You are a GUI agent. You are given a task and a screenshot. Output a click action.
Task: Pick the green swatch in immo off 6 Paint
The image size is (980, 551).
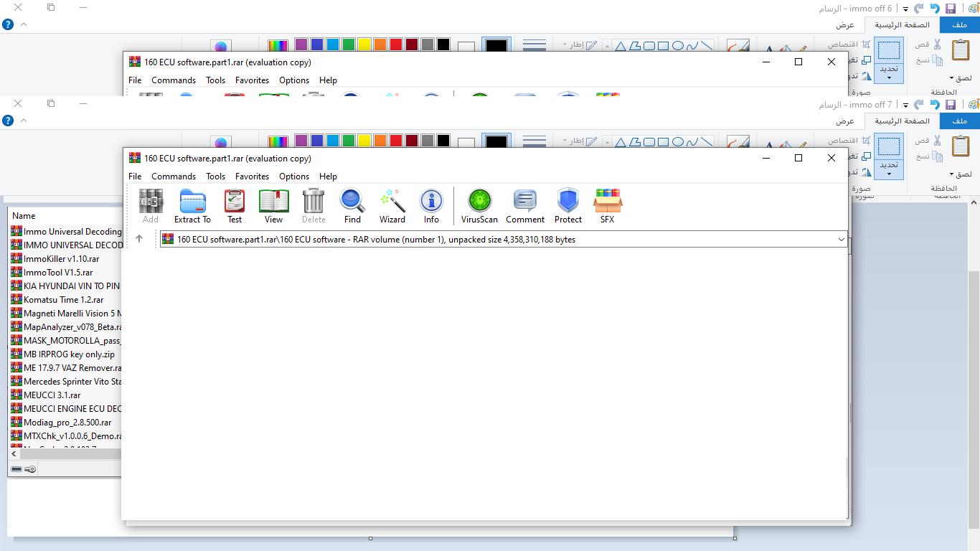[x=348, y=44]
